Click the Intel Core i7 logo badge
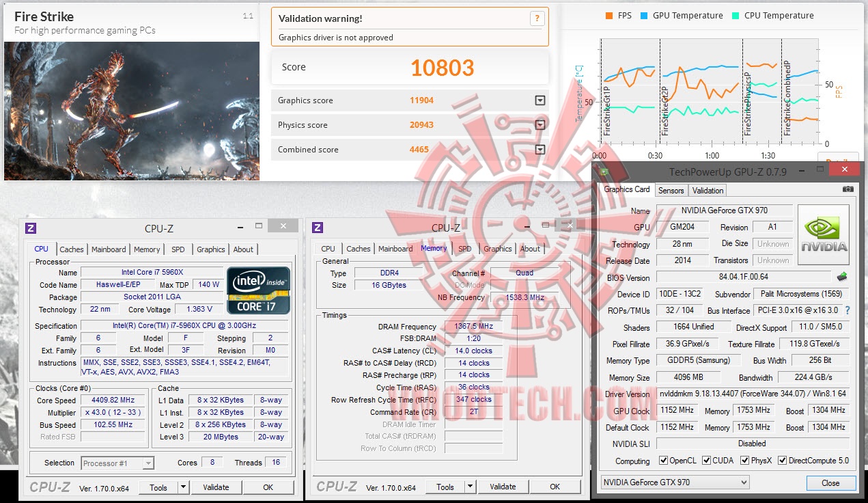868x503 pixels. (x=258, y=290)
